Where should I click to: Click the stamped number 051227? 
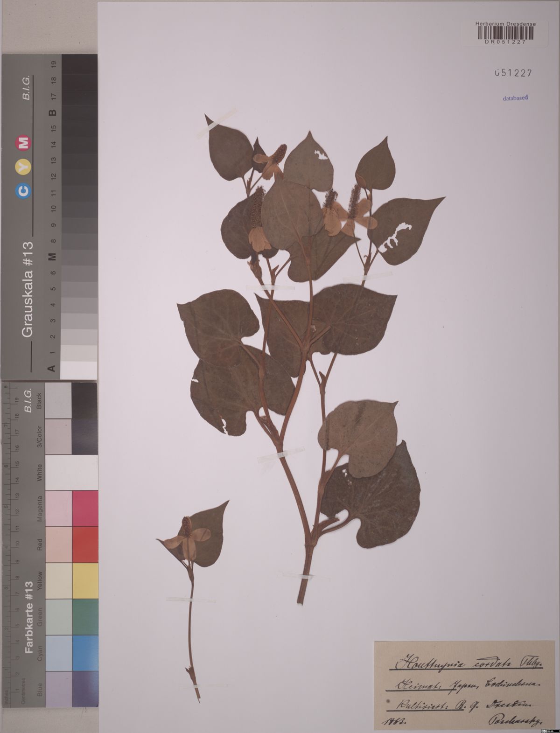coord(513,73)
